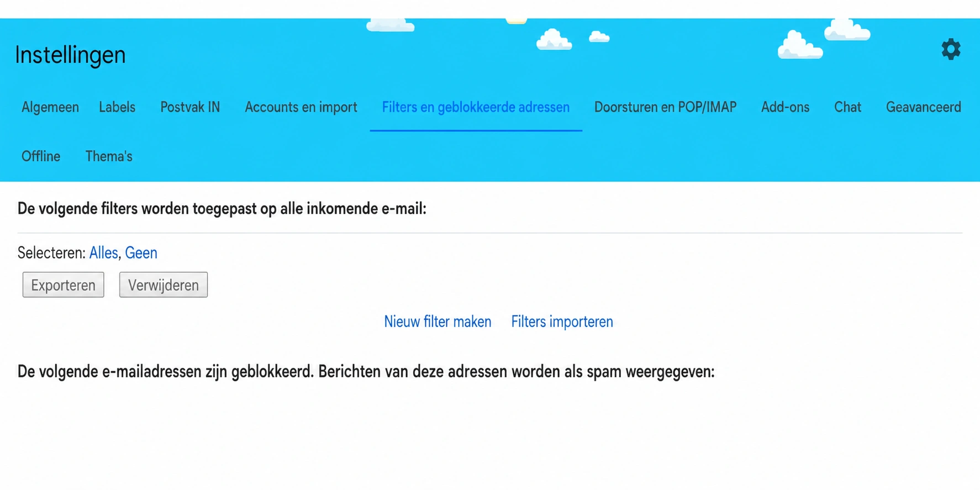This screenshot has width=980, height=490.
Task: Open Doorsturen en POP/IMAP tab
Action: pyautogui.click(x=665, y=107)
